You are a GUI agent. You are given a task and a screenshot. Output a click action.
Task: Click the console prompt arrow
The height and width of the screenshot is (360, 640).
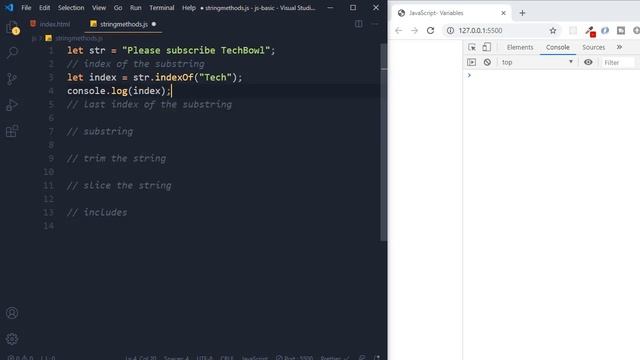pos(469,76)
